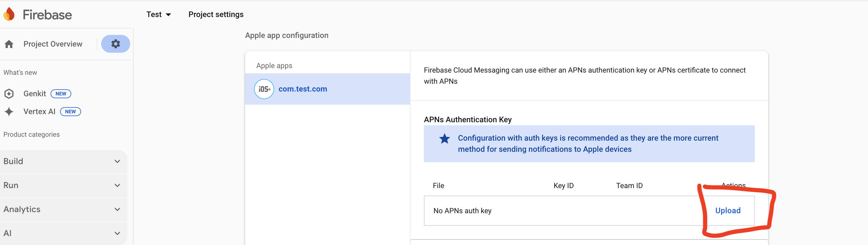Click the NEW badge beside Genkit
The image size is (868, 245).
pos(61,93)
